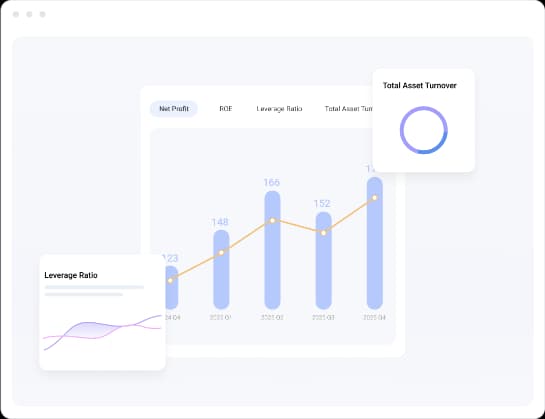This screenshot has height=419, width=545.
Task: Click the bar labeled 166
Action: tap(272, 250)
